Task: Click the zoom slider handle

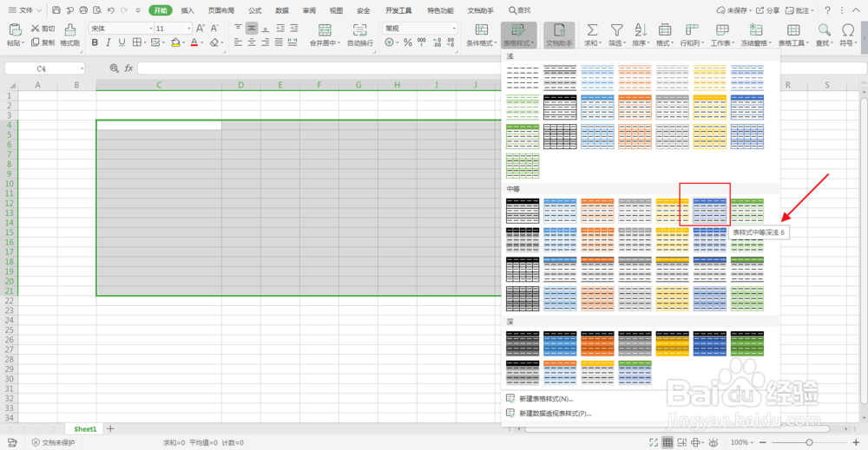Action: coord(809,442)
